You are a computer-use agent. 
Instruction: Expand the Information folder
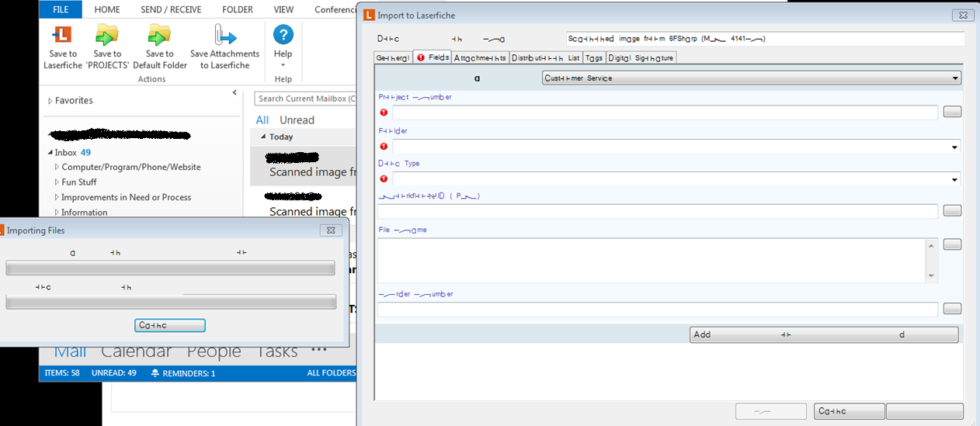click(x=57, y=212)
